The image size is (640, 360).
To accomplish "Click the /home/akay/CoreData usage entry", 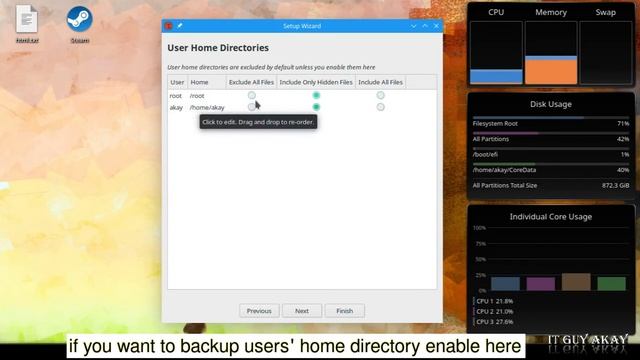I will pos(551,169).
